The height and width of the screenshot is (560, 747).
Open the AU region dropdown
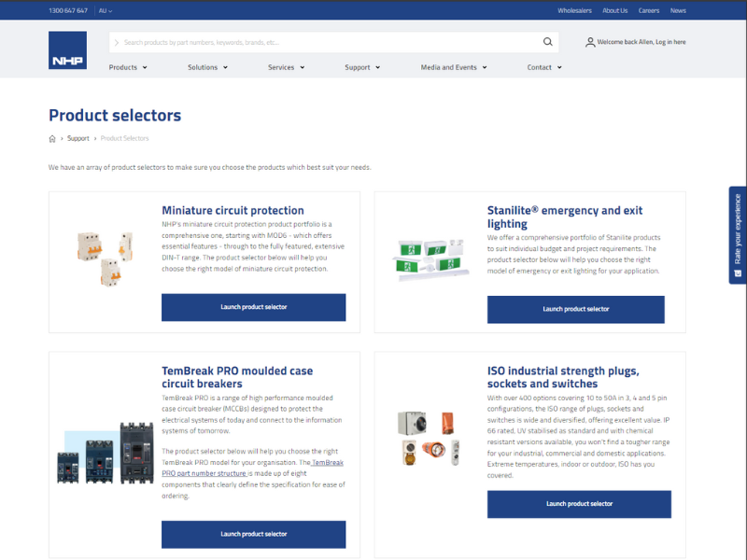click(x=106, y=10)
